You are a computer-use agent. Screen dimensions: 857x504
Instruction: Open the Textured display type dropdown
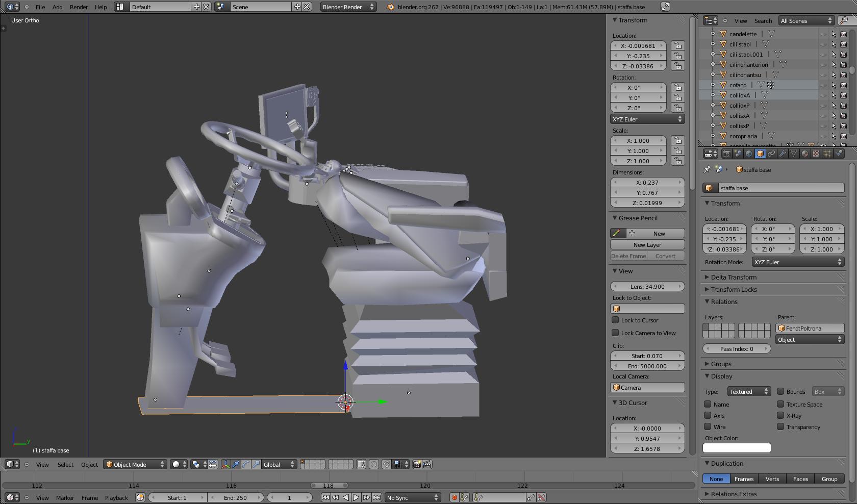pos(749,391)
